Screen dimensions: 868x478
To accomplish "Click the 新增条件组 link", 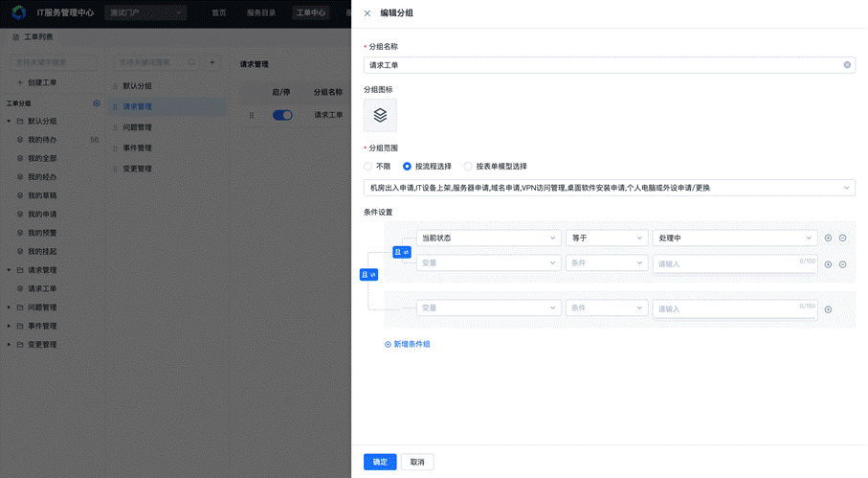I will tap(408, 344).
